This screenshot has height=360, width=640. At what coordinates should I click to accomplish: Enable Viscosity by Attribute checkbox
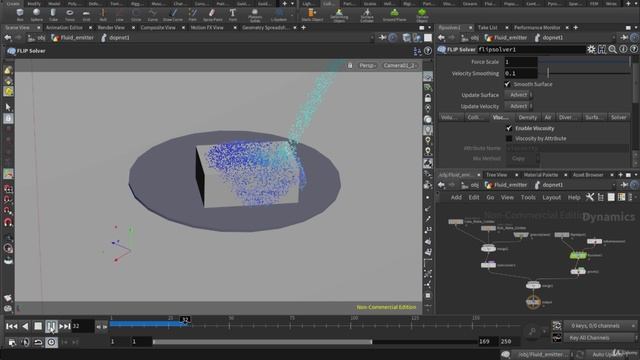[x=509, y=138]
